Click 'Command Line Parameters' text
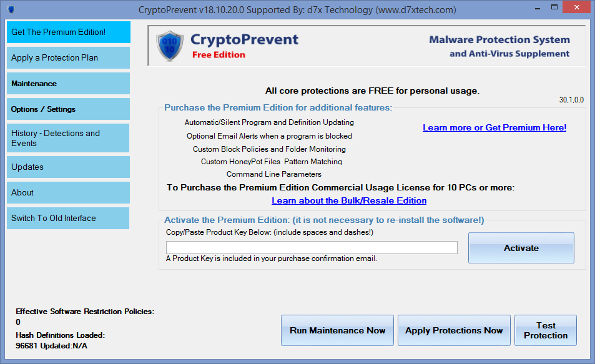Viewport: 595px width, 364px height. (x=273, y=174)
